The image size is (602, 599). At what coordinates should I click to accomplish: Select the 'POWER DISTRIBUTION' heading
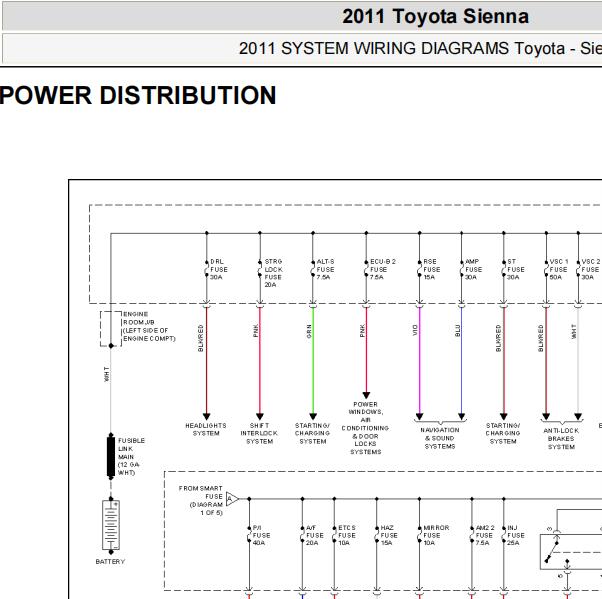[138, 95]
